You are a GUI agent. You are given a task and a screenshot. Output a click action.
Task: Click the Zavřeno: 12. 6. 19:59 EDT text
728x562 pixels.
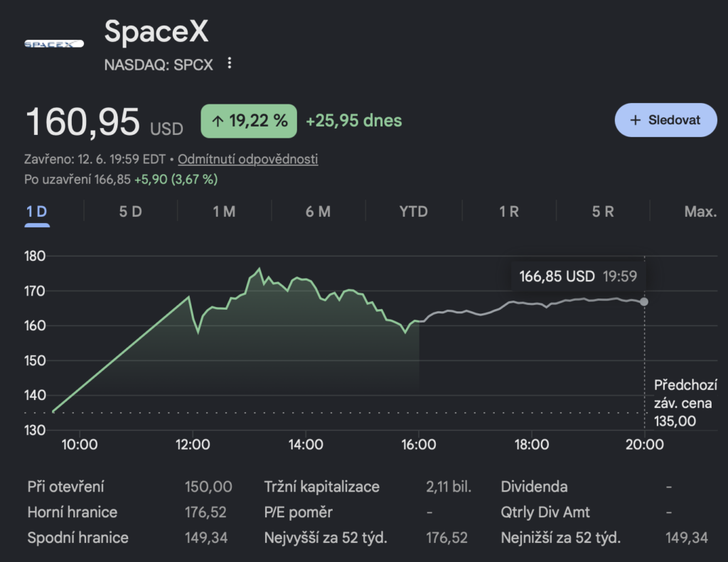[x=95, y=159]
